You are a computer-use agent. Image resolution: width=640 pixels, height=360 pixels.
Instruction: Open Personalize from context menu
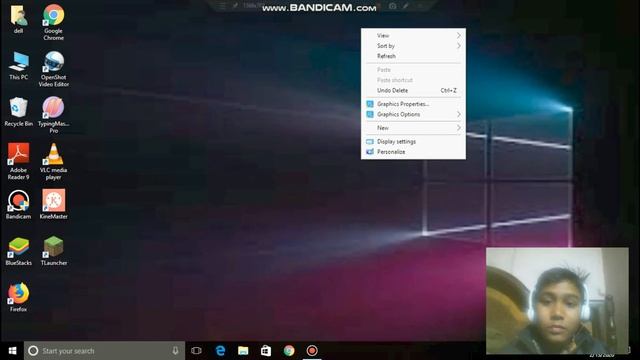tap(413, 151)
